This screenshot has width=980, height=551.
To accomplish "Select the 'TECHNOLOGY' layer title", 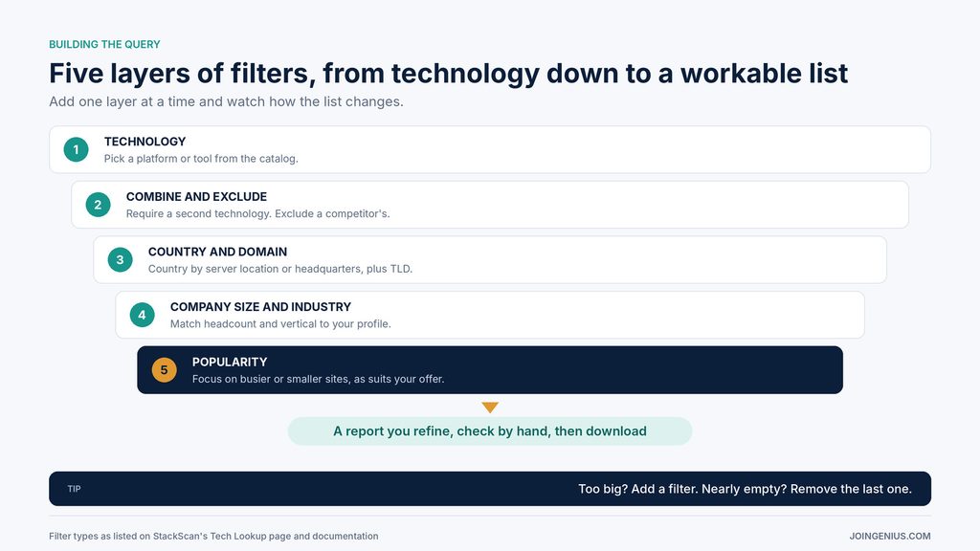I will click(x=145, y=142).
